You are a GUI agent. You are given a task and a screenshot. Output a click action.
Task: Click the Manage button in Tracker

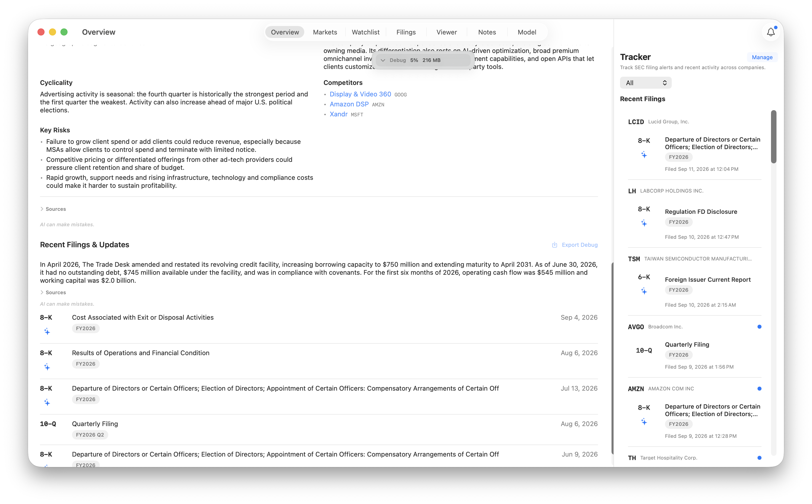tap(762, 57)
